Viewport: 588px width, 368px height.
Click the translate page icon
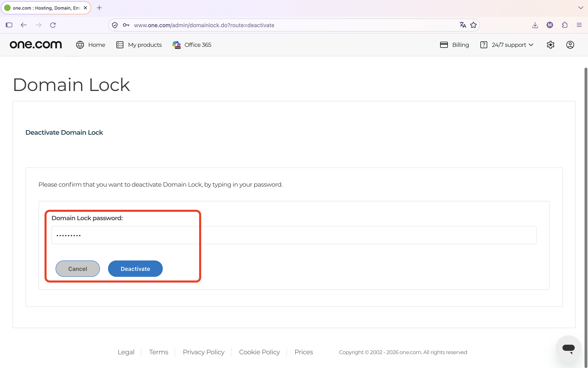click(x=463, y=25)
